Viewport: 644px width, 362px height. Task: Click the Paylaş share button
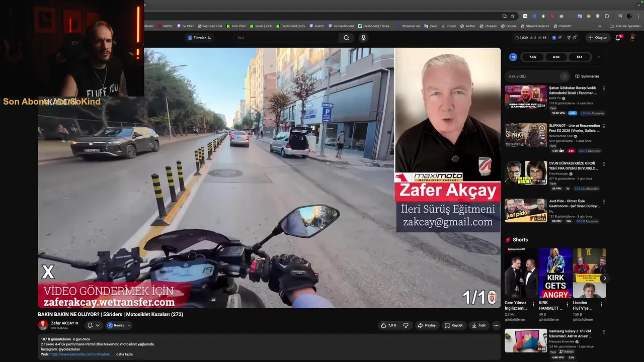(x=427, y=325)
